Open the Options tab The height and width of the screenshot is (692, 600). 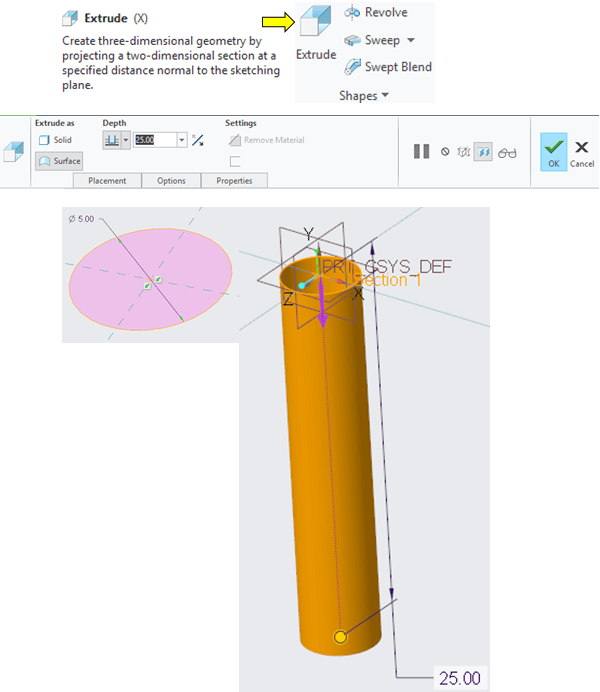(x=171, y=181)
